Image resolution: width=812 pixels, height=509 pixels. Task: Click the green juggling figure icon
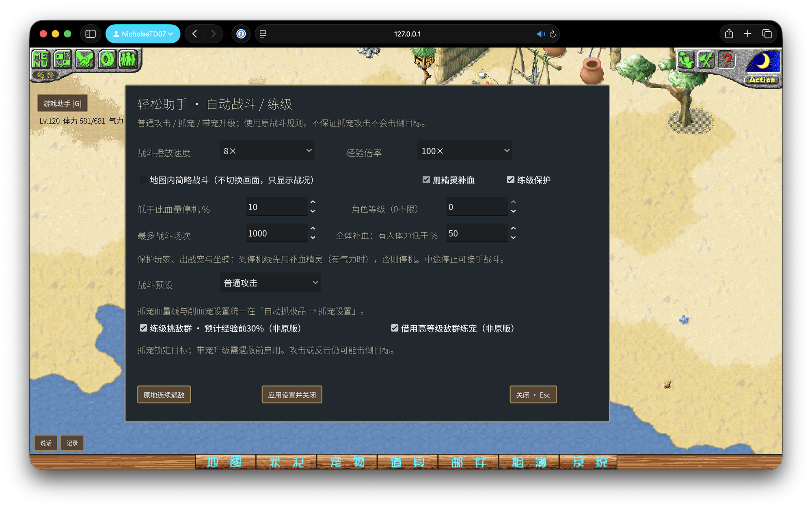pos(686,60)
